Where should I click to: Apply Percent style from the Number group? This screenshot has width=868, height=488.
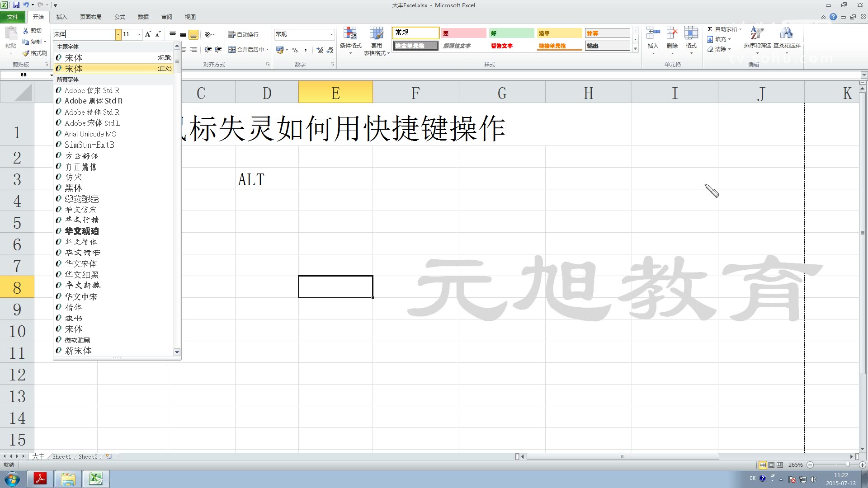295,50
